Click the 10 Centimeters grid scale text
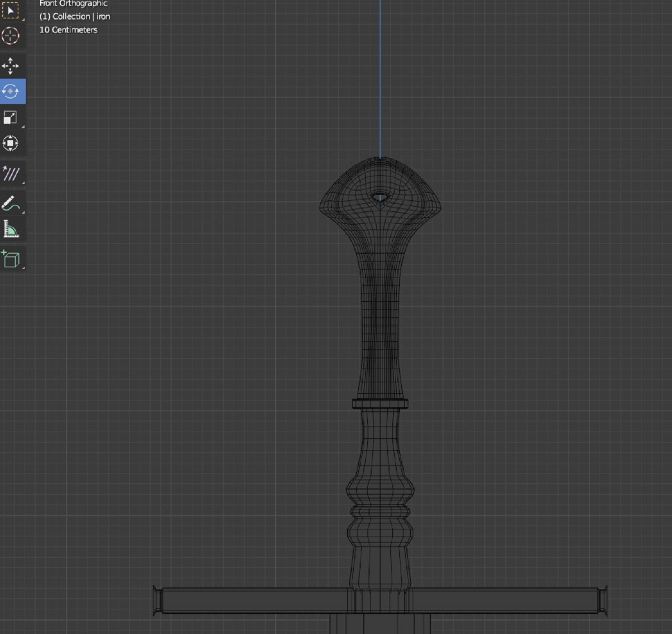Image resolution: width=672 pixels, height=634 pixels. click(68, 30)
